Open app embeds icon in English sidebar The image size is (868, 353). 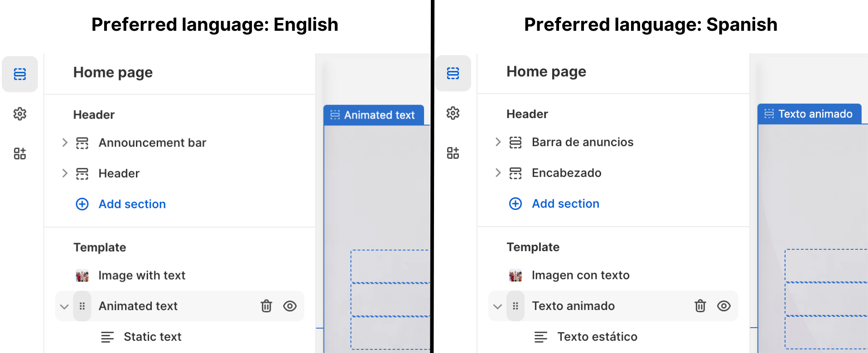point(20,153)
